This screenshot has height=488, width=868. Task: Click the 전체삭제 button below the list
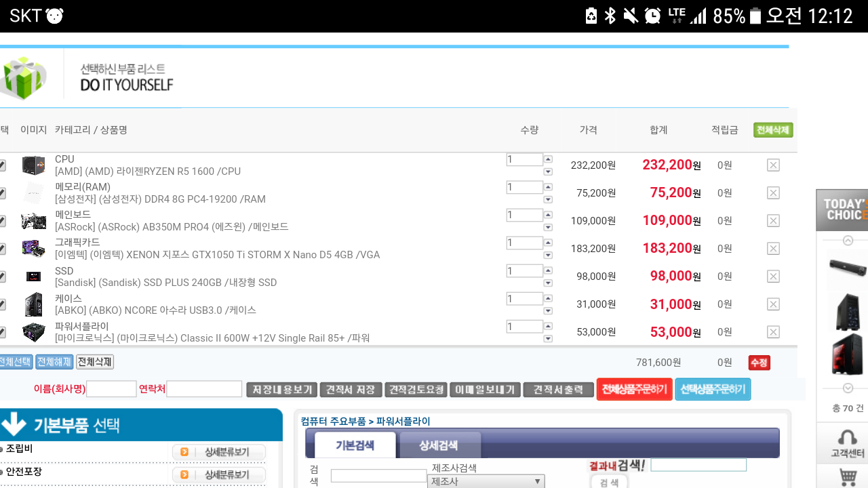coord(95,362)
